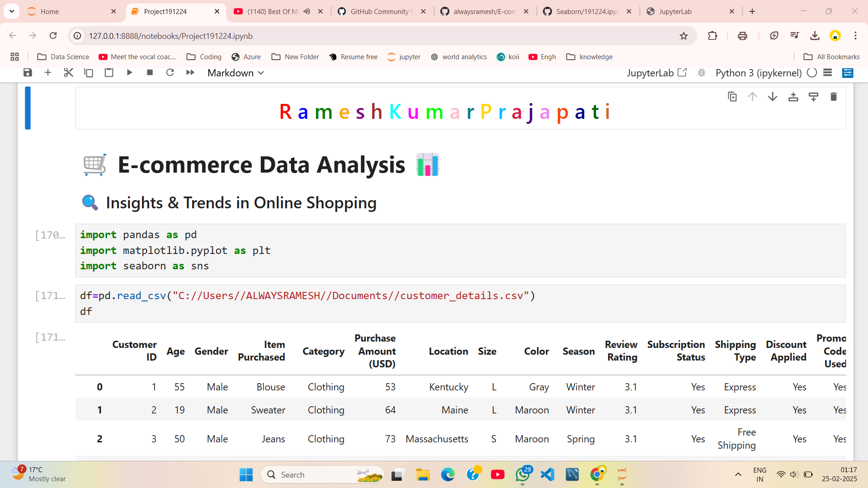Image resolution: width=868 pixels, height=488 pixels.
Task: Click inside the browser address bar
Action: 316,36
